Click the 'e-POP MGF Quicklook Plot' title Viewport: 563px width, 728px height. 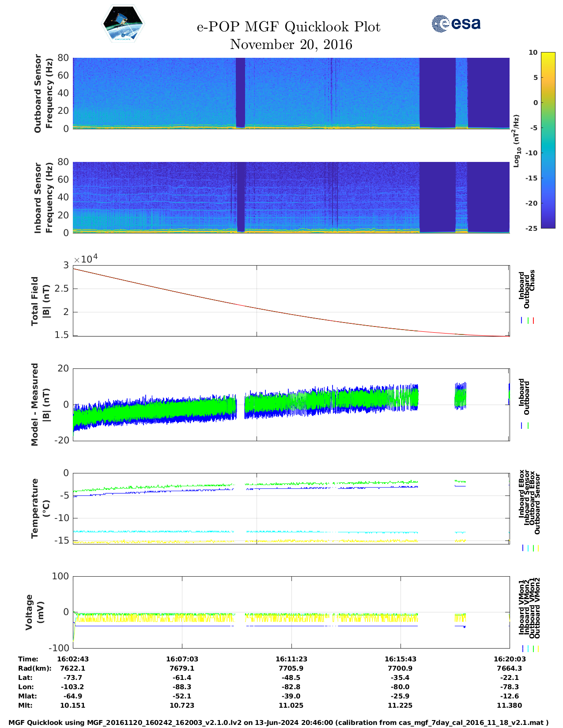coord(288,27)
